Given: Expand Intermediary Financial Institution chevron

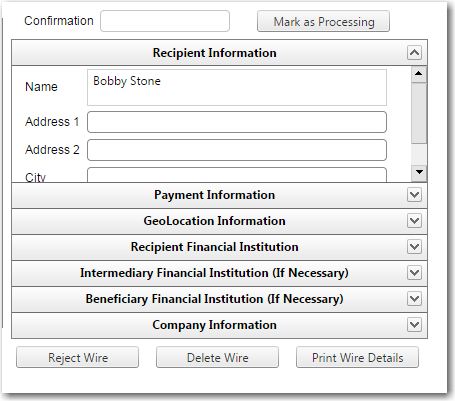Looking at the screenshot, I should (x=414, y=273).
